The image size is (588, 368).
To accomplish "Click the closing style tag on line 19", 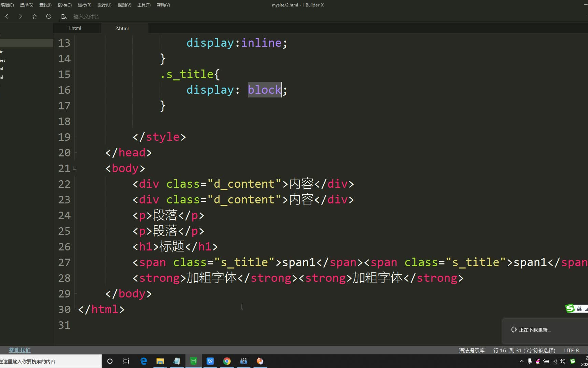I will tap(159, 137).
